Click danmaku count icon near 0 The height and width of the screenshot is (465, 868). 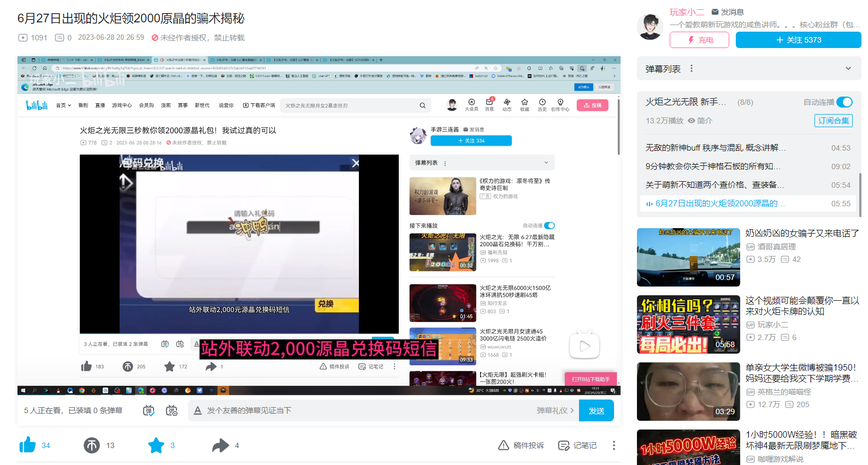click(x=60, y=38)
